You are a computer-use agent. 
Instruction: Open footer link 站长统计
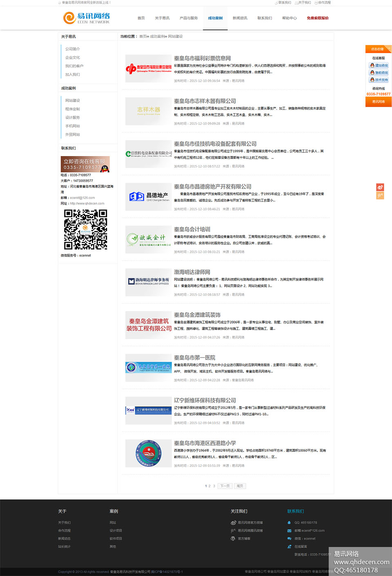point(65,547)
